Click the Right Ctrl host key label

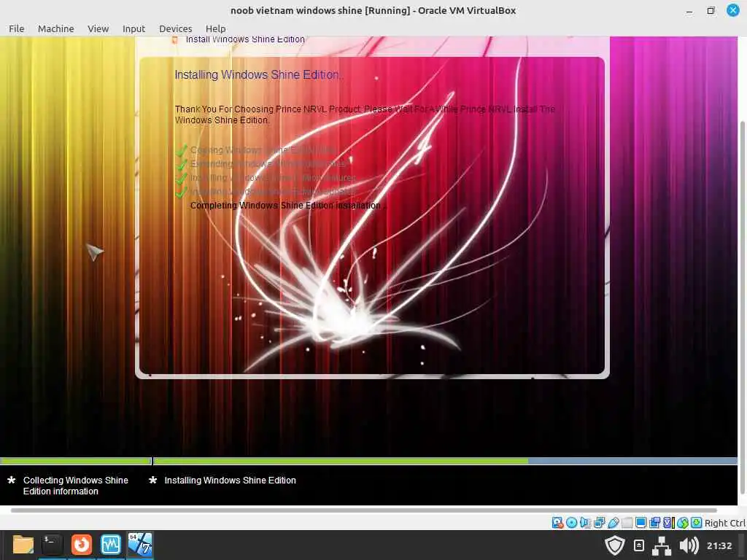(724, 523)
